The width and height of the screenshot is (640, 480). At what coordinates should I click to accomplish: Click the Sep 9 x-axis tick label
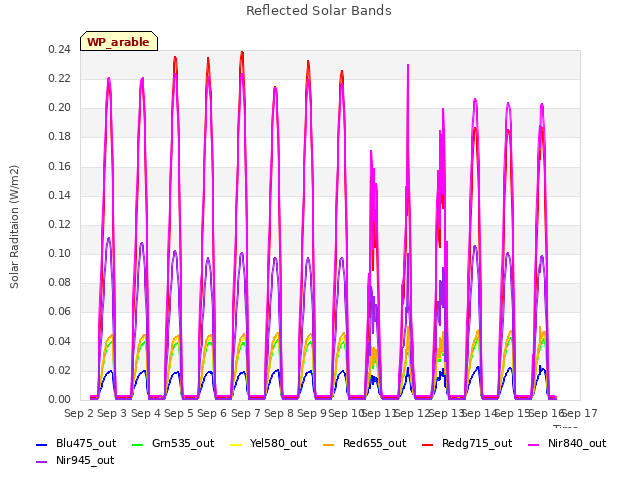pyautogui.click(x=312, y=413)
